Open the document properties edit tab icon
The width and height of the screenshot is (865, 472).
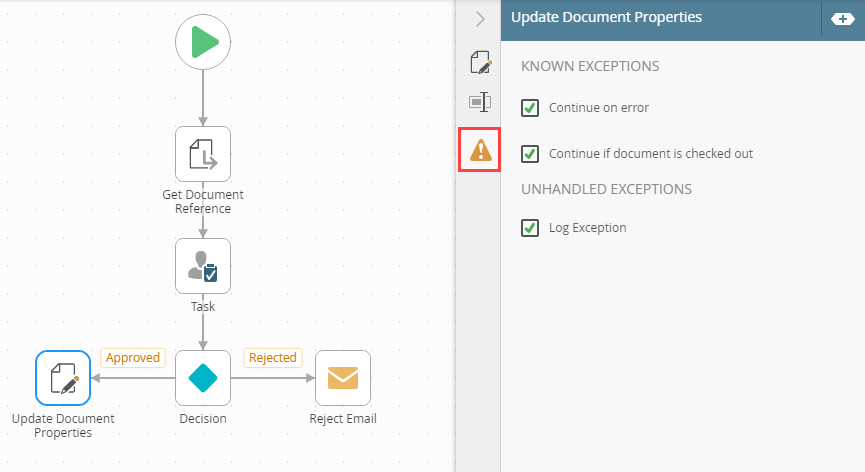(x=480, y=62)
